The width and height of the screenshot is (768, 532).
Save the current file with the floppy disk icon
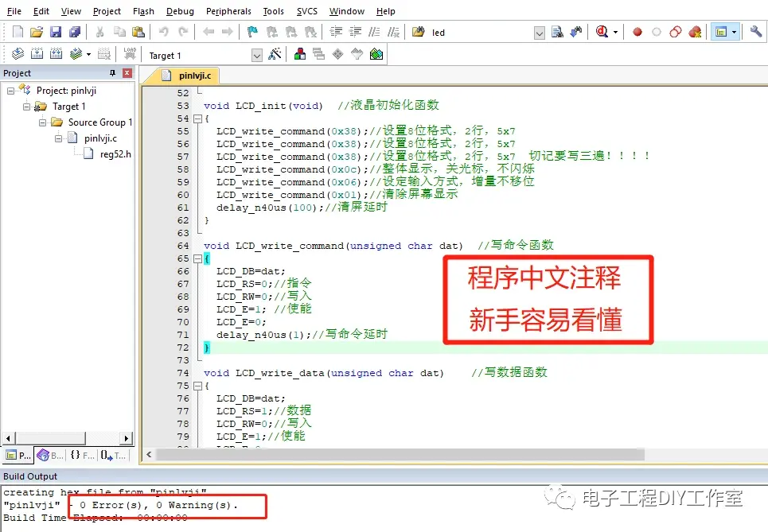56,33
